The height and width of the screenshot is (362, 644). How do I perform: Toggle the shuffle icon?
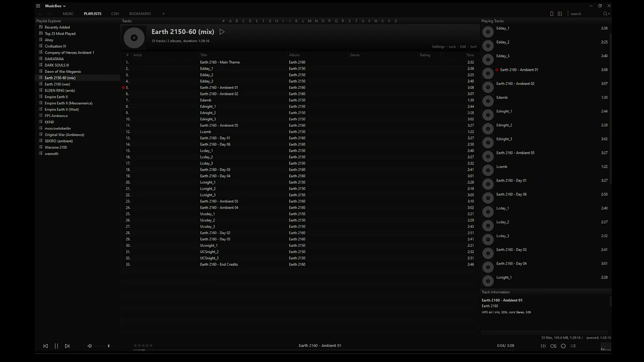point(573,346)
